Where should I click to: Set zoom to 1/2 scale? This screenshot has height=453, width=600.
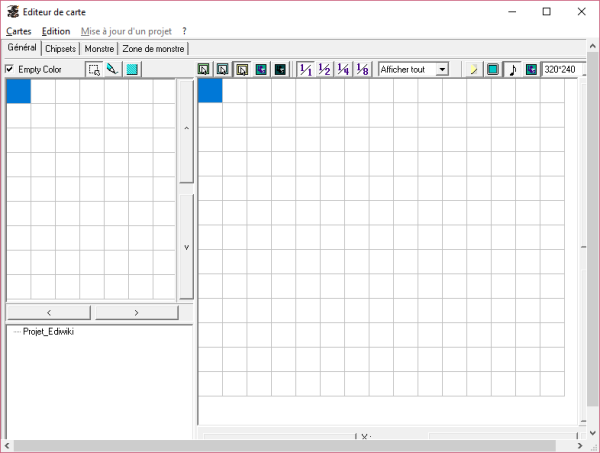coord(325,69)
